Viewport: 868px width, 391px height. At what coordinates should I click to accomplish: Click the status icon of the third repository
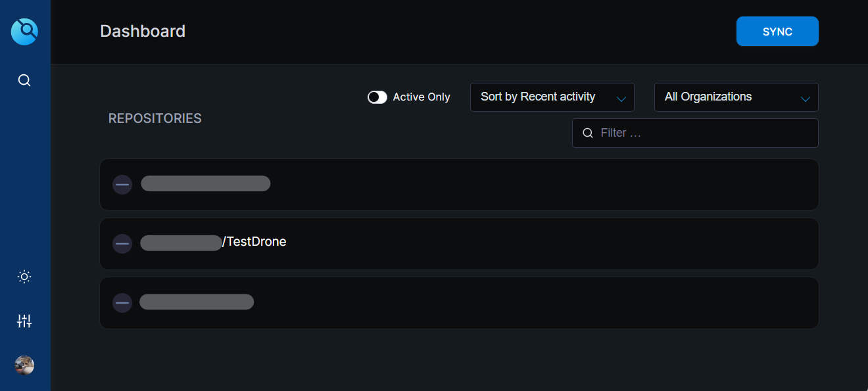[x=122, y=303]
